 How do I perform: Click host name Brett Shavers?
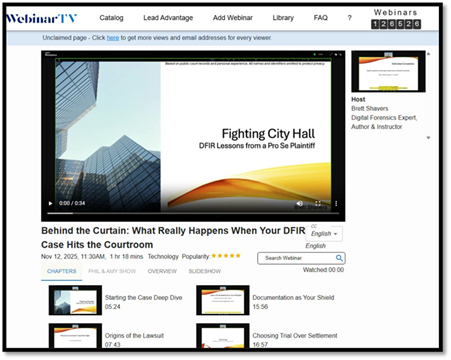tap(370, 108)
